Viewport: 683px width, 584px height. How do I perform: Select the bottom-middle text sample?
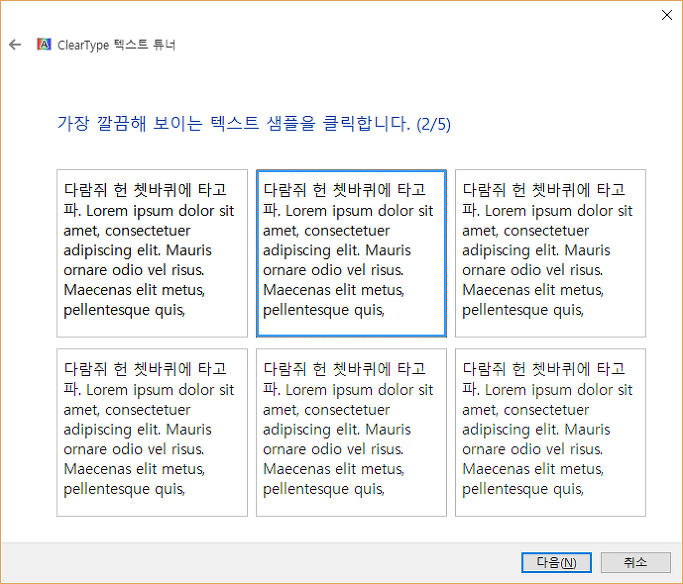(x=352, y=432)
